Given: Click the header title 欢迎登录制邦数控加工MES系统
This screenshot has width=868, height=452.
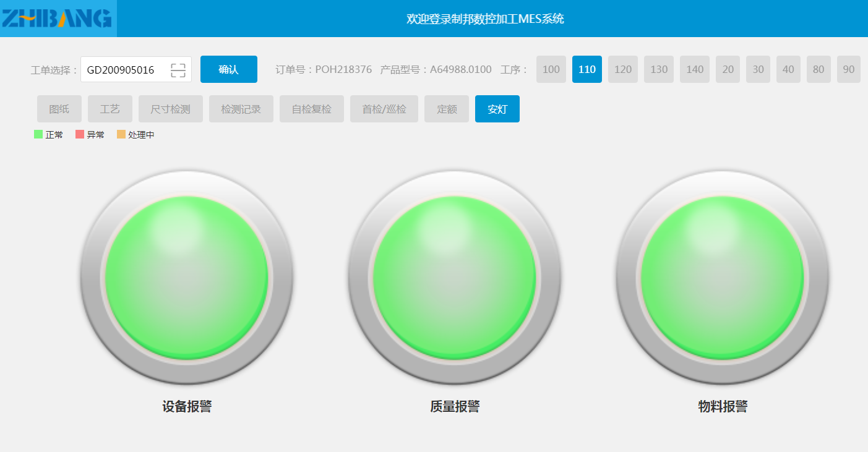Looking at the screenshot, I should (x=485, y=19).
